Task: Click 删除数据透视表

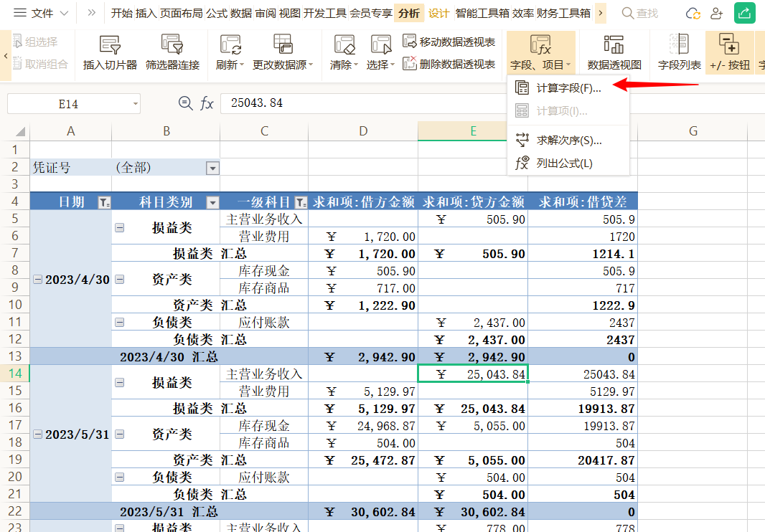Action: point(449,64)
